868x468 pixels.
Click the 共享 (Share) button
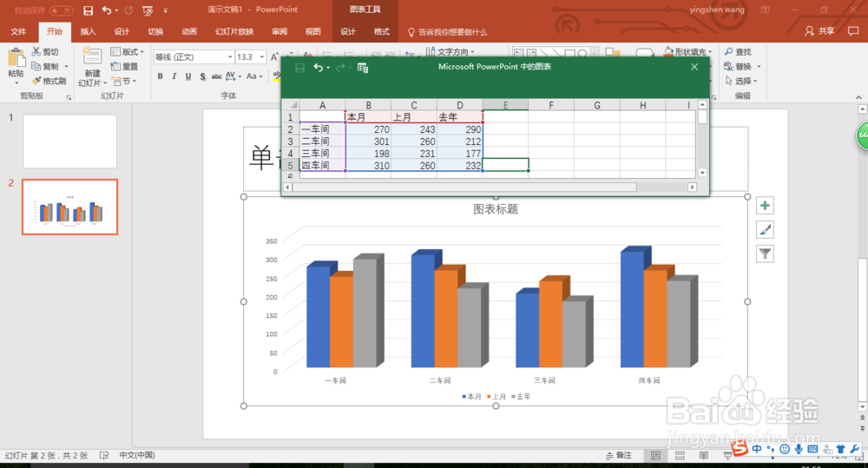coord(820,31)
